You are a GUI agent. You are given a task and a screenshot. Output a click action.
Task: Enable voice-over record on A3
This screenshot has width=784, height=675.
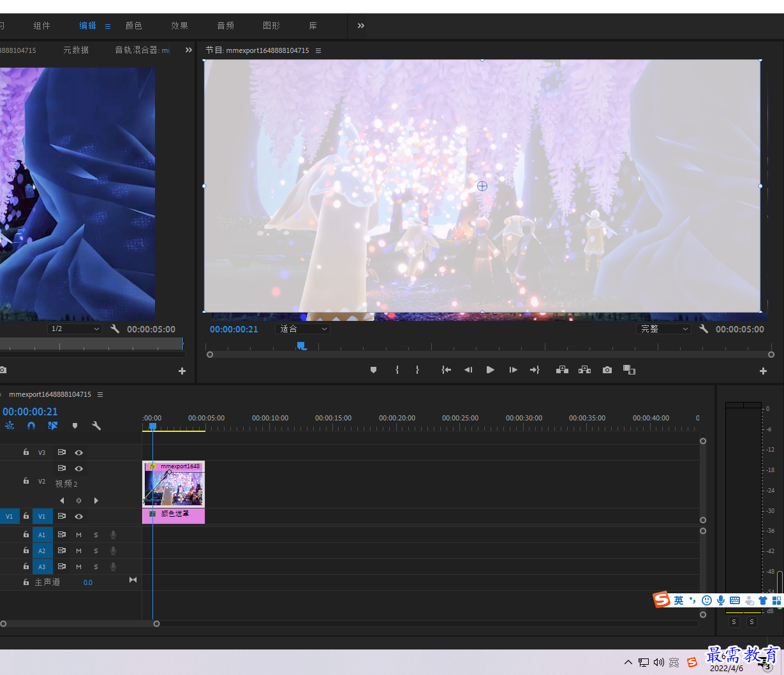pyautogui.click(x=114, y=567)
